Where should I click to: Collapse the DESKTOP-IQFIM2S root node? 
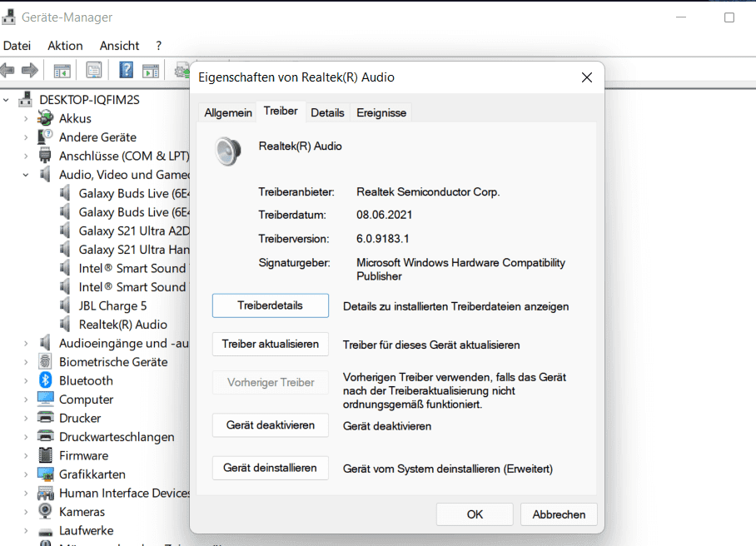click(7, 100)
